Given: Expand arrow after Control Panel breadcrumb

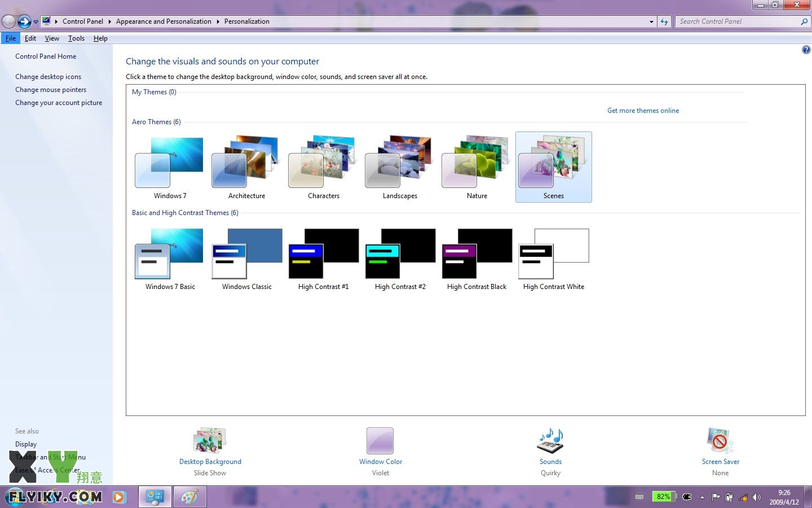Looking at the screenshot, I should (109, 21).
